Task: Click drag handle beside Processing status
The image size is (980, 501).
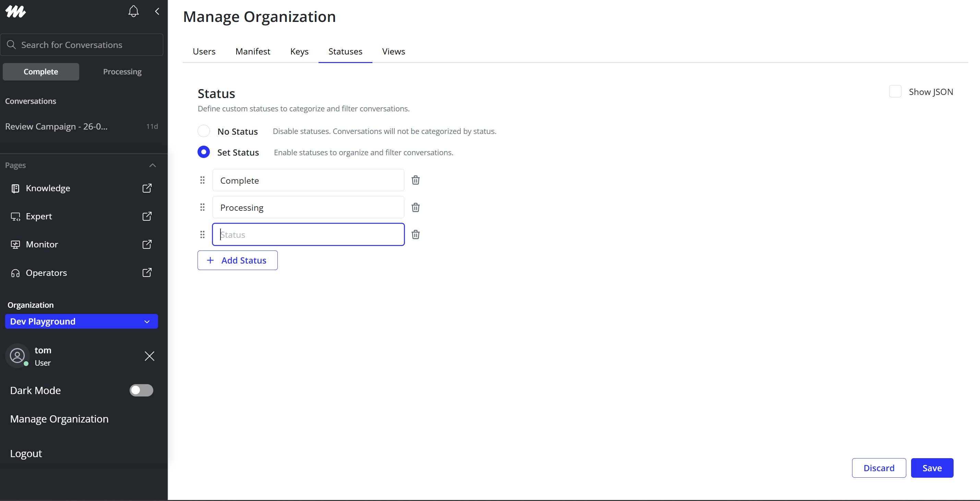Action: pyautogui.click(x=202, y=208)
